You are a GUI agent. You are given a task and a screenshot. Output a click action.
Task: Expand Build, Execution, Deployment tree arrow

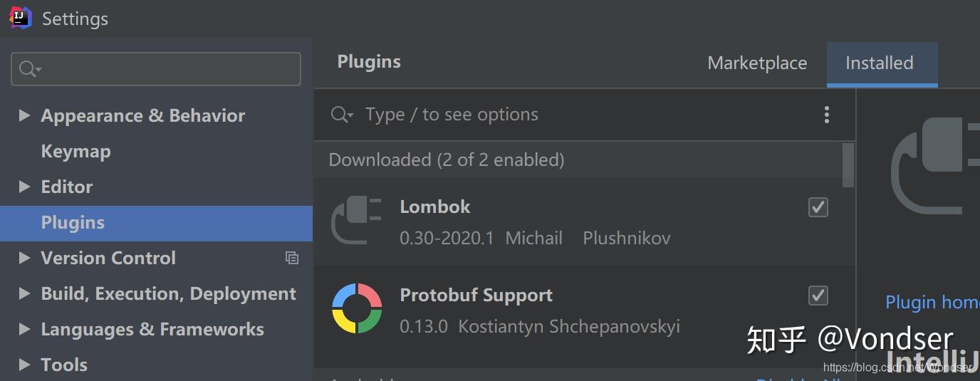click(24, 293)
